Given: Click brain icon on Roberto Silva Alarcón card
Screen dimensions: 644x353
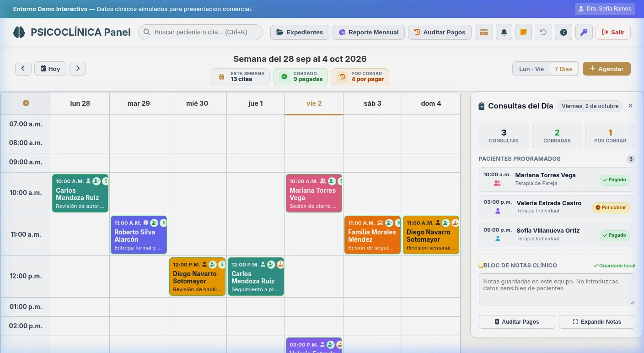Looking at the screenshot, I should (146, 223).
